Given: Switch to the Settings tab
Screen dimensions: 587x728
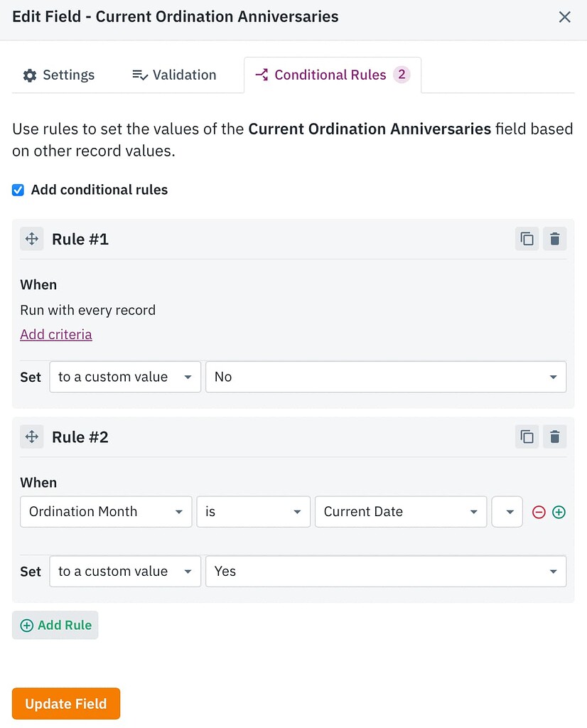Looking at the screenshot, I should point(59,75).
